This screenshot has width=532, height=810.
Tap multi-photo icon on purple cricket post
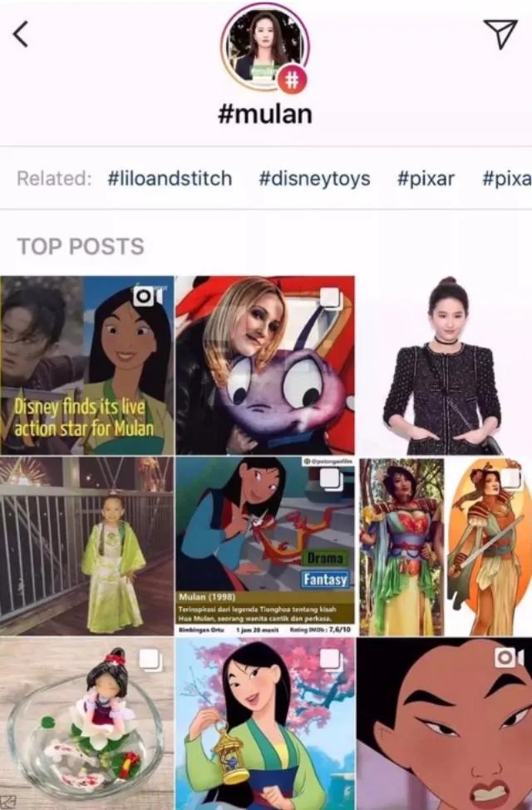[331, 298]
